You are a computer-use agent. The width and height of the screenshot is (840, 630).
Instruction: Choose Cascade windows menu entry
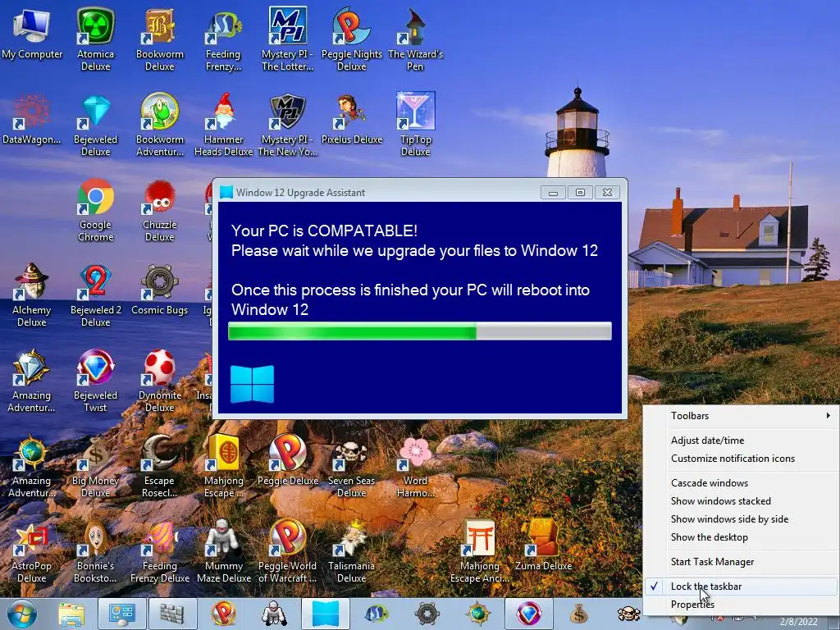742,483
